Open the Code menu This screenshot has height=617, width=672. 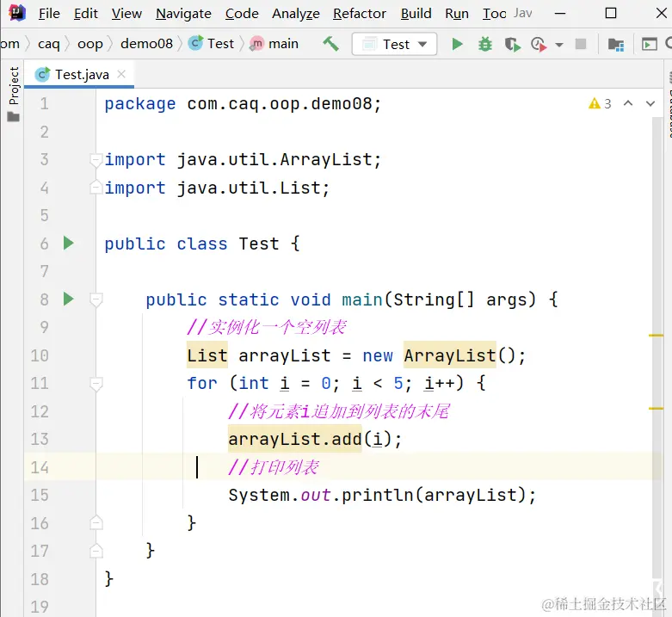point(242,14)
